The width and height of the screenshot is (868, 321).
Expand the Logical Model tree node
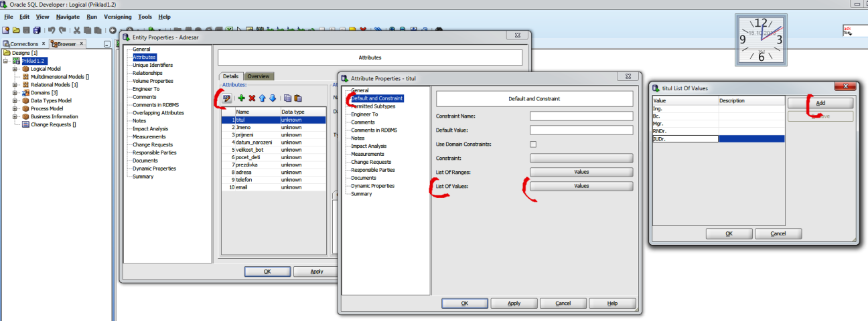tap(15, 69)
